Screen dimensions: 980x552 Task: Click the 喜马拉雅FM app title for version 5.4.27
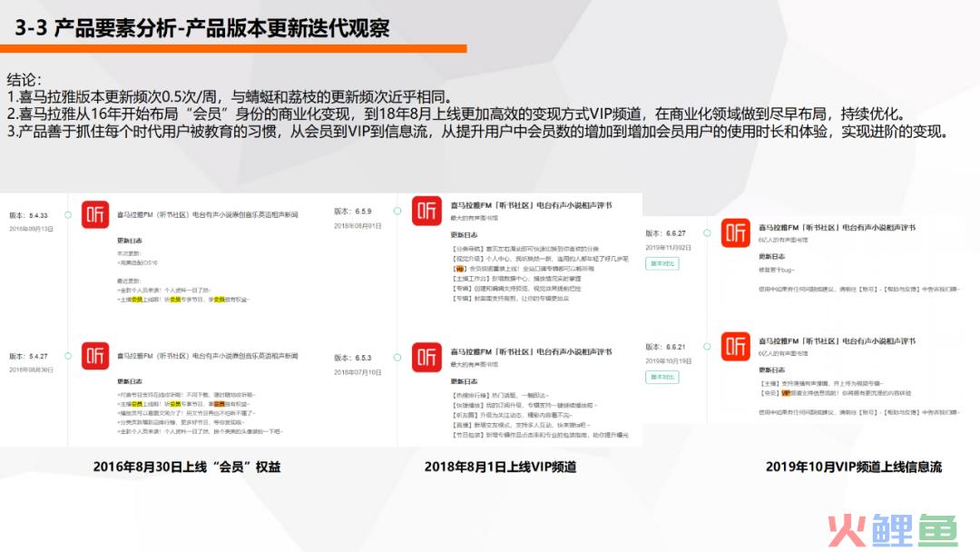208,356
